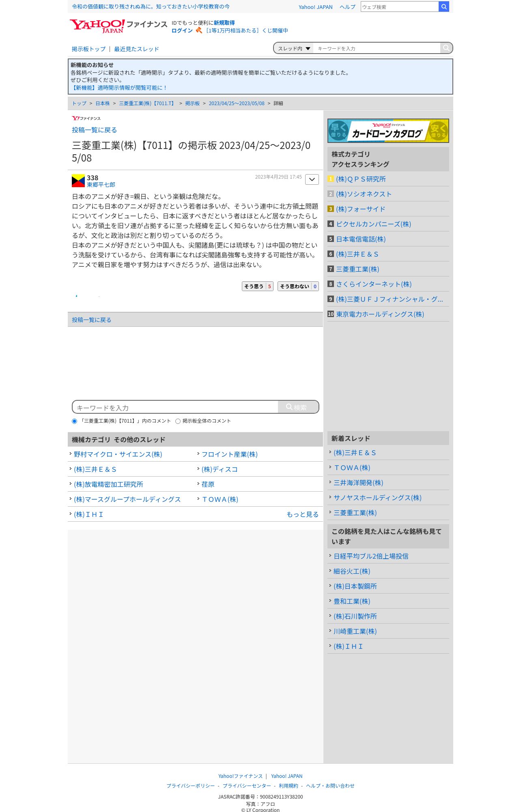The width and height of the screenshot is (521, 812).
Task: Click the 掲示板 breadcrumb link
Action: [192, 104]
